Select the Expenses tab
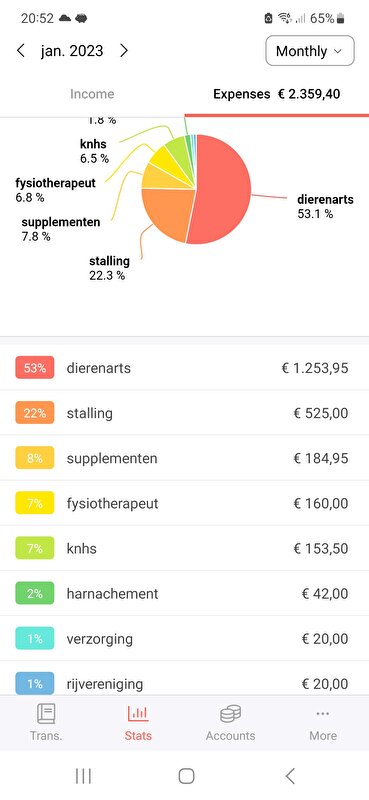The width and height of the screenshot is (369, 800). (277, 94)
